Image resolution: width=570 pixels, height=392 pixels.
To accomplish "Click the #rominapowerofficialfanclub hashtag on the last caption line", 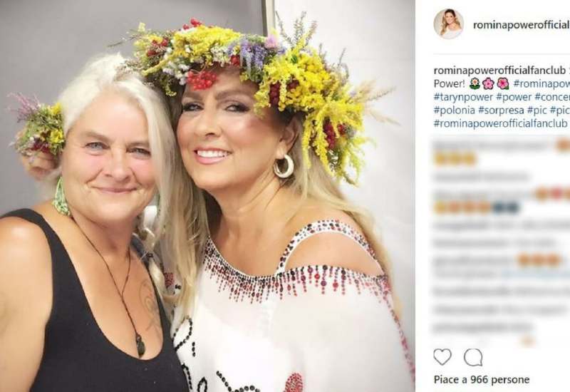I will coord(500,123).
